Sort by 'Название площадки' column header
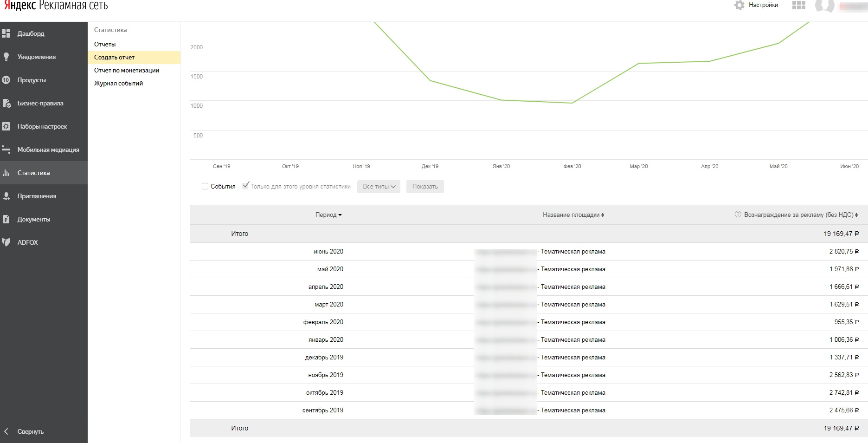 tap(573, 215)
